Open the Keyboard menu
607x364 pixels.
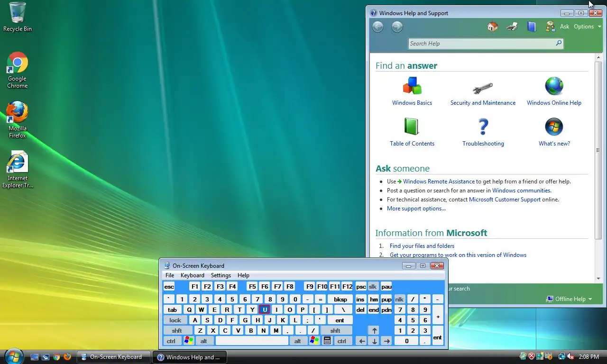click(x=193, y=275)
